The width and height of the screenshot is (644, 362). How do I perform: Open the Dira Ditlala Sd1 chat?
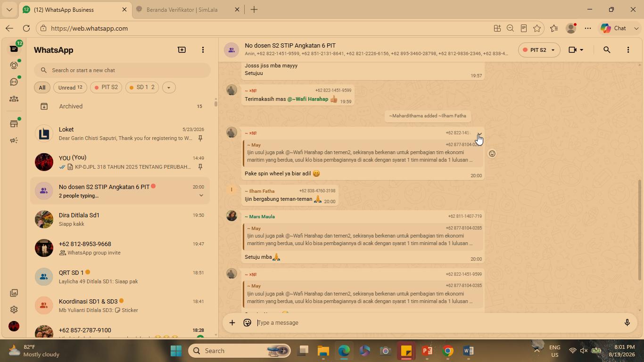point(120,219)
